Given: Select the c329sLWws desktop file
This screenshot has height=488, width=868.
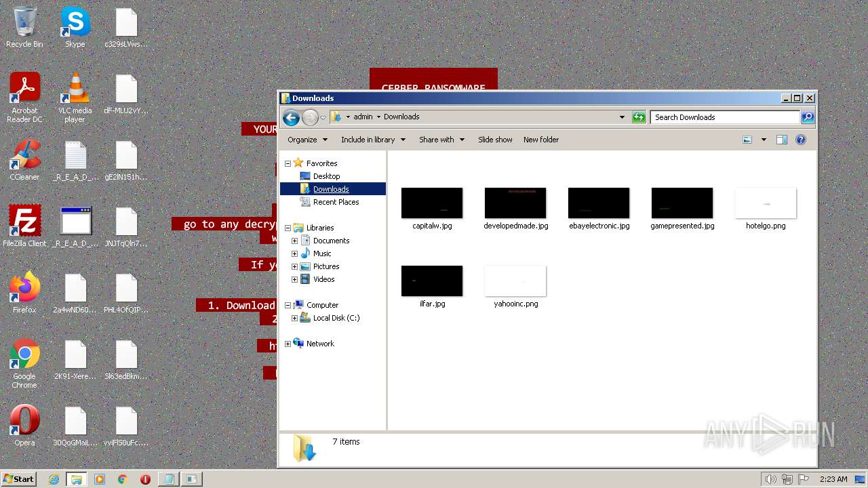Looking at the screenshot, I should coord(126,28).
